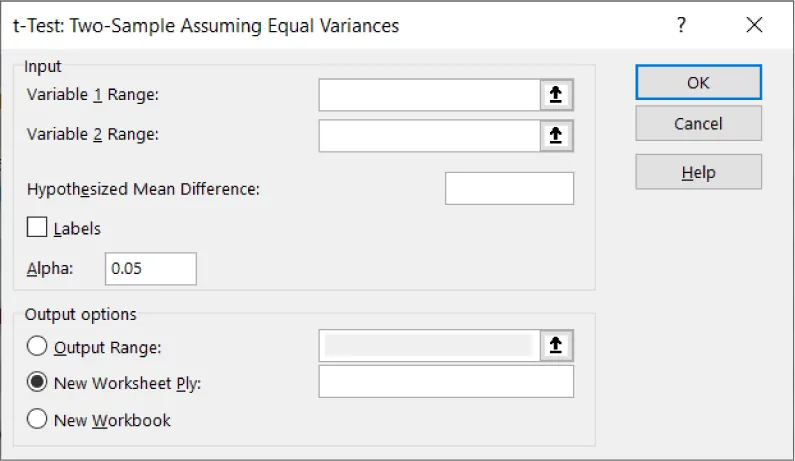Click the dialog title bar text

(206, 27)
